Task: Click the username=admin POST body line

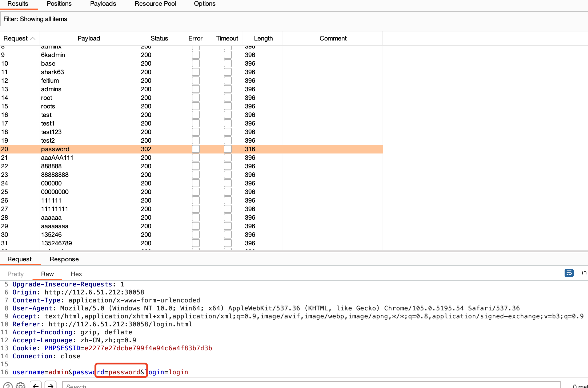Action: [100, 372]
